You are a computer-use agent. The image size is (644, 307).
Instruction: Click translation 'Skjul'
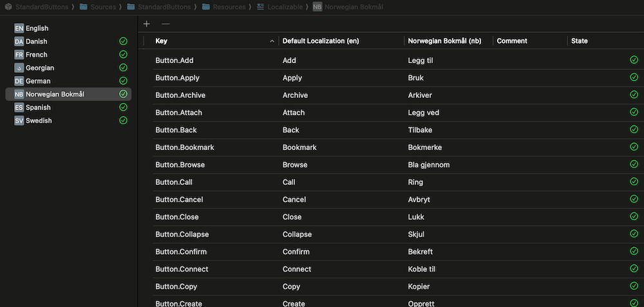[x=416, y=234]
